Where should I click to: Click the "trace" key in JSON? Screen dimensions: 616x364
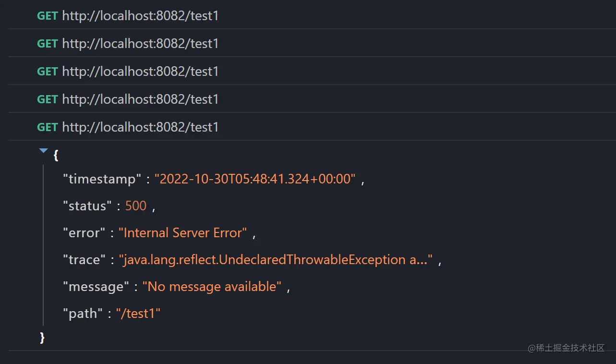click(85, 260)
